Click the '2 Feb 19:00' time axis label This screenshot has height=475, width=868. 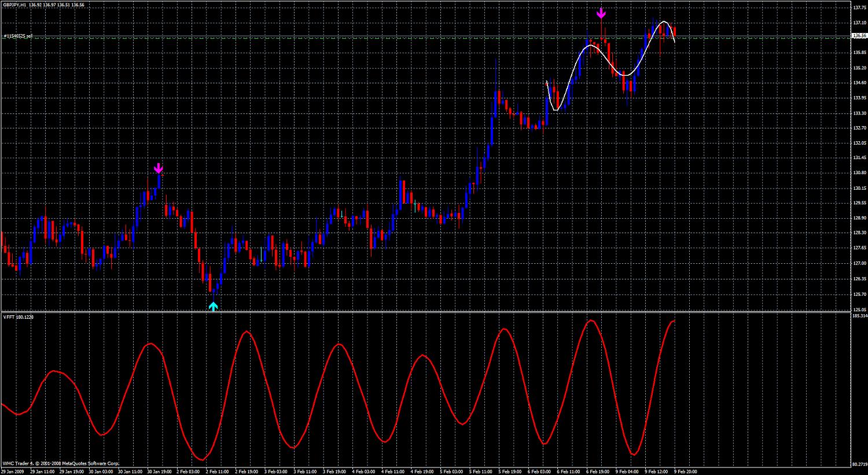(247, 472)
